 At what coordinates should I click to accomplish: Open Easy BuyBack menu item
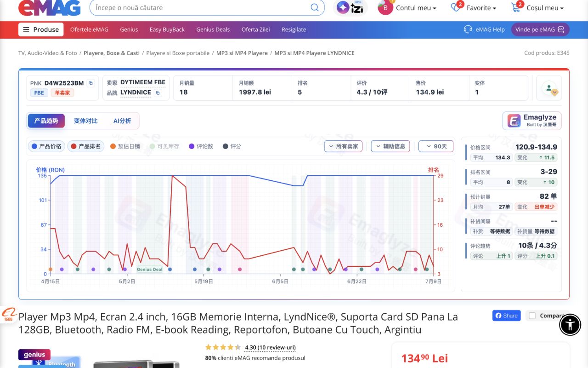pyautogui.click(x=167, y=29)
